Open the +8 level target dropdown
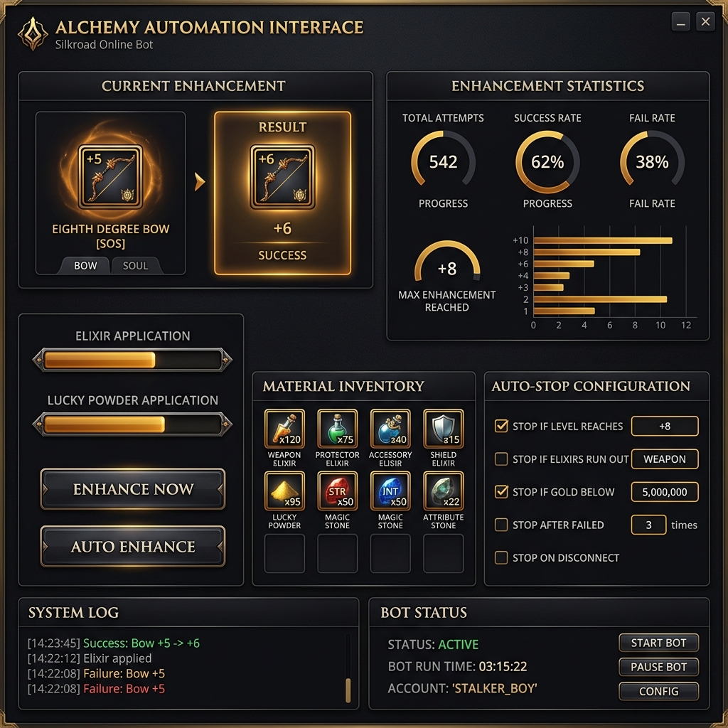Viewport: 728px width, 728px height. (x=665, y=427)
